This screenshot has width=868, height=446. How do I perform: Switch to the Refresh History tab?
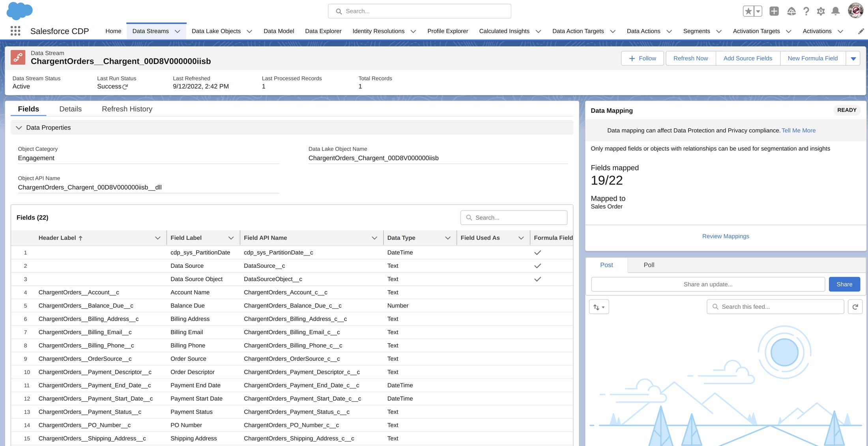point(127,109)
